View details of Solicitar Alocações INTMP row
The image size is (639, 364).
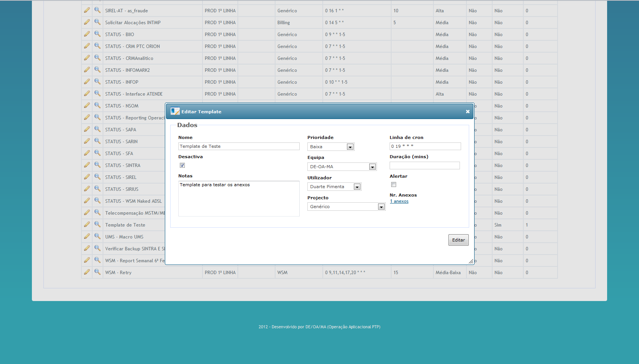tap(98, 22)
